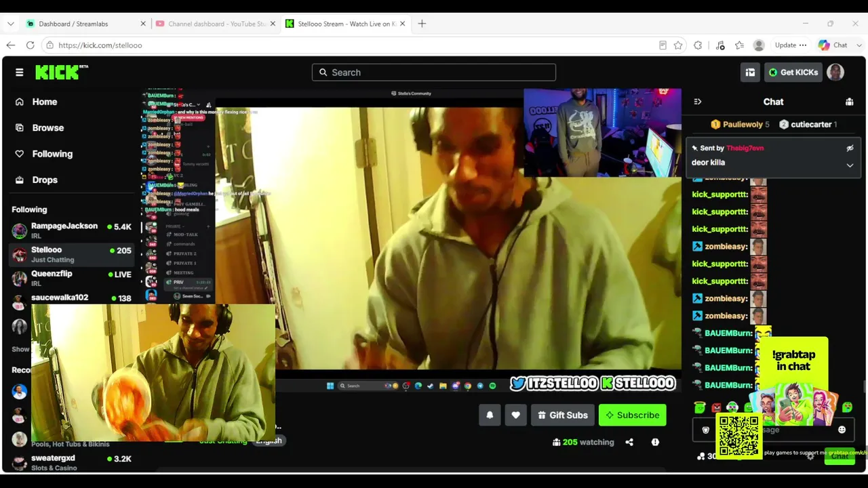Click the address bar URL
The width and height of the screenshot is (868, 488).
pos(100,45)
